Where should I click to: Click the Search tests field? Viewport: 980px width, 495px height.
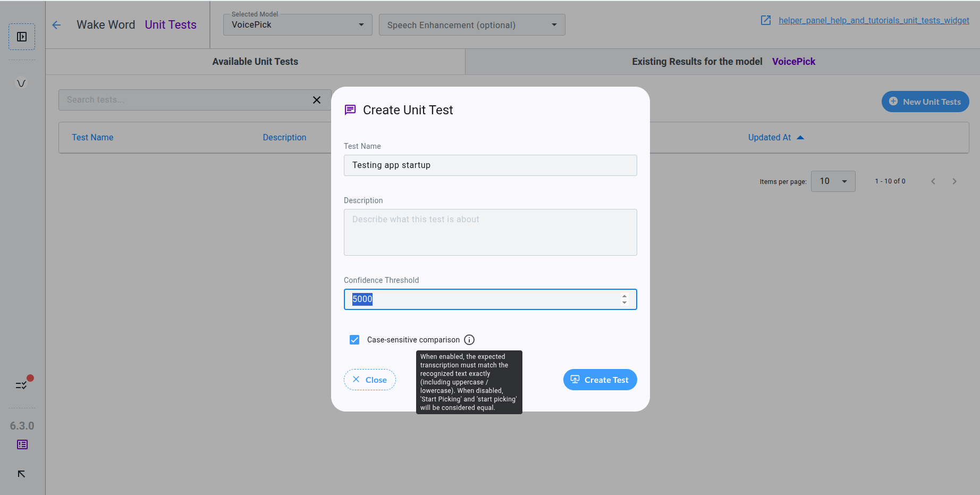[195, 100]
